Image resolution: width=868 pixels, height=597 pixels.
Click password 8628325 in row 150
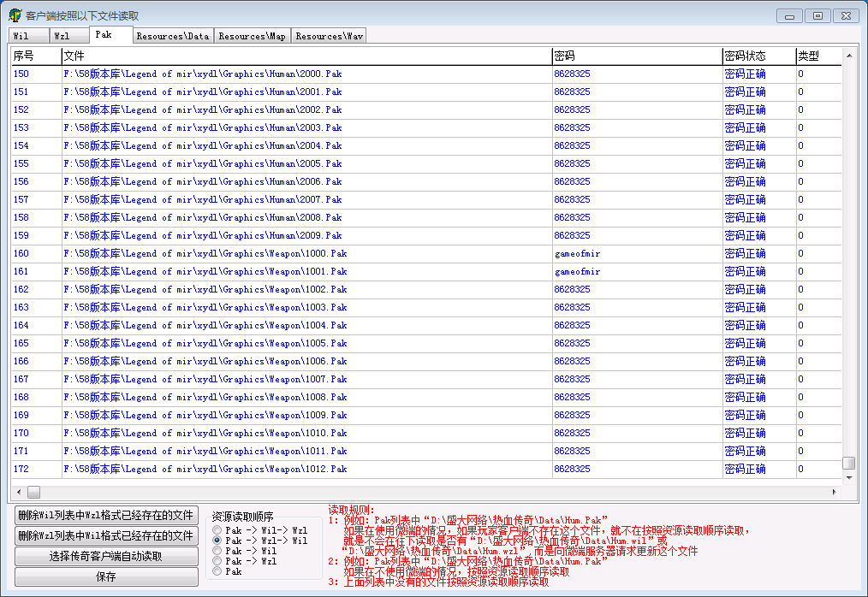[x=572, y=74]
